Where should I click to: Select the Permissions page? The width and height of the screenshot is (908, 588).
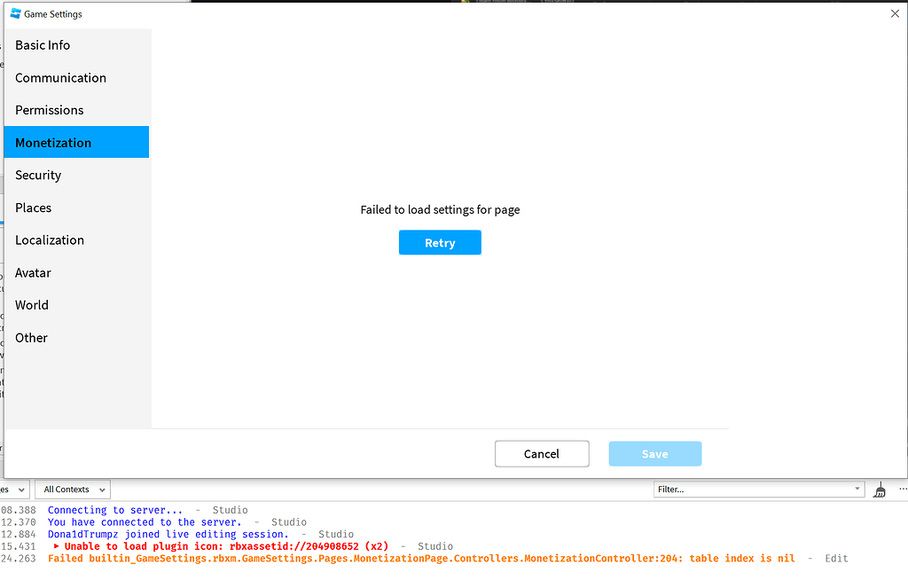tap(49, 109)
